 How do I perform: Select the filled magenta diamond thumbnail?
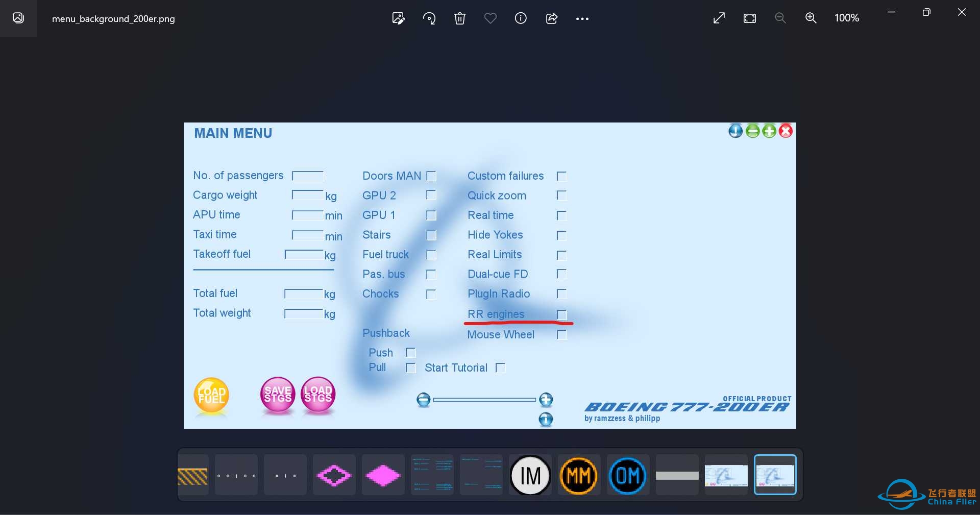pyautogui.click(x=383, y=475)
